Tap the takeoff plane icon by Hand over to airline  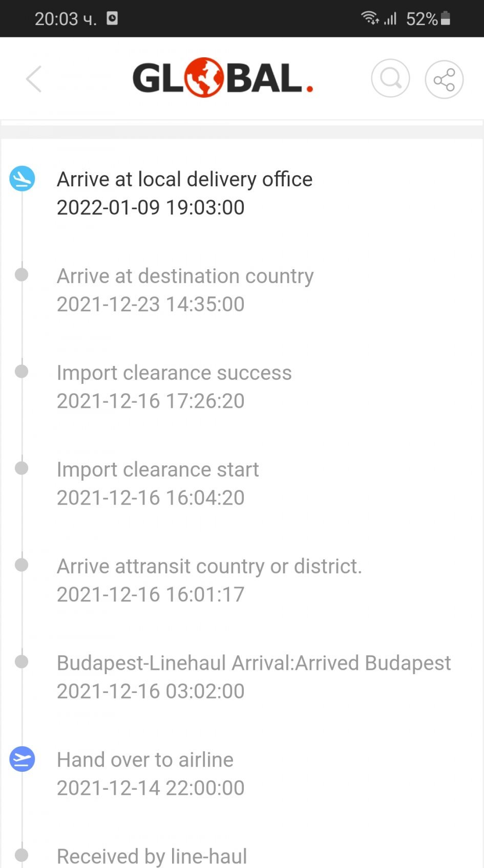pyautogui.click(x=22, y=759)
